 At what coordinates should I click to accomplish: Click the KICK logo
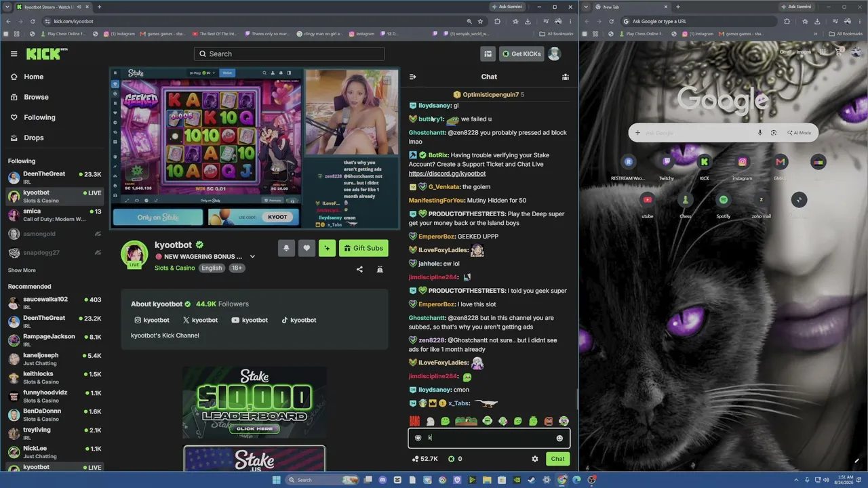(43, 54)
